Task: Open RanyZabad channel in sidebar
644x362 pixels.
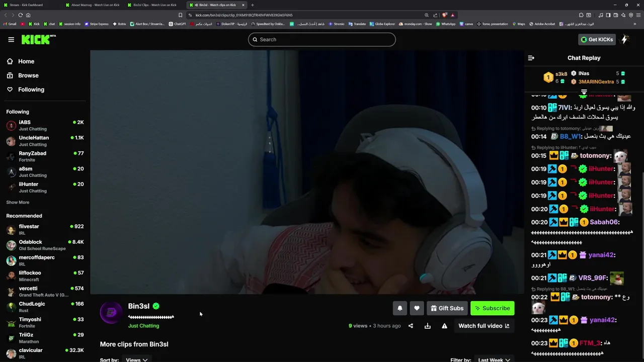Action: click(44, 156)
